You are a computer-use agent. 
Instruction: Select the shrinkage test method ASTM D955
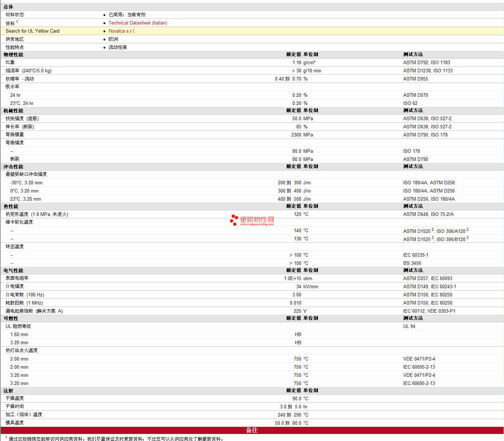pyautogui.click(x=415, y=79)
